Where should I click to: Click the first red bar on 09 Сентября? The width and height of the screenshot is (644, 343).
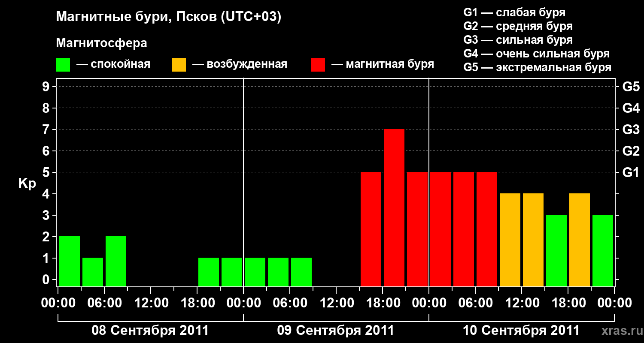coord(371,229)
